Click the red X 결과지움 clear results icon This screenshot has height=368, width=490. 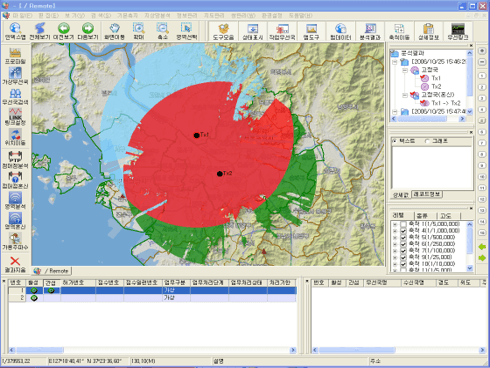pyautogui.click(x=15, y=265)
